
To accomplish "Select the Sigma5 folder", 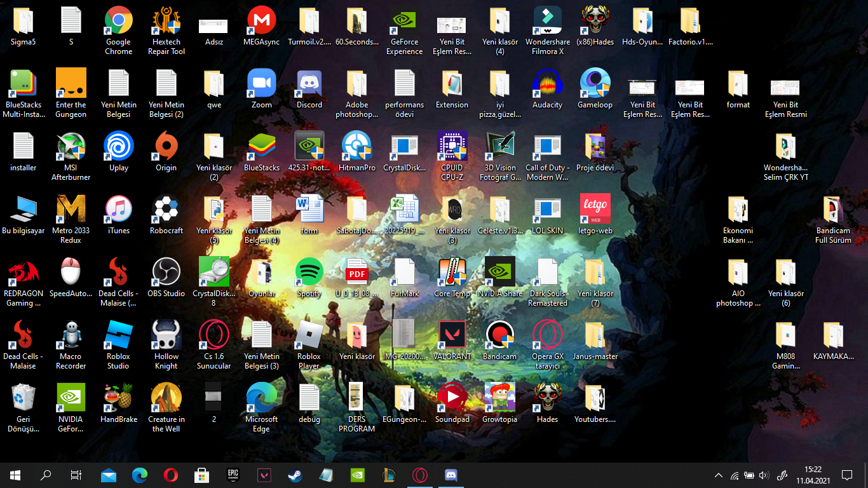I will pos(24,26).
